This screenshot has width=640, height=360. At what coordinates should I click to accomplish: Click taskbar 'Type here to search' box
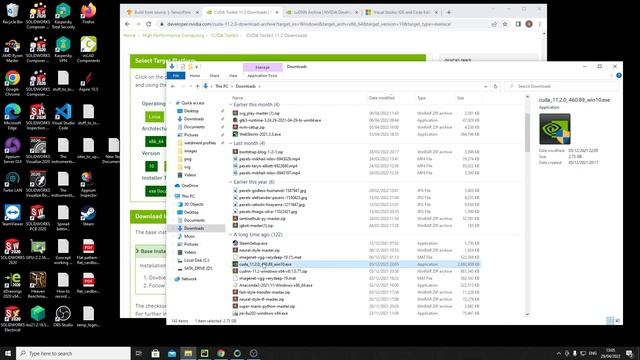pyautogui.click(x=73, y=353)
